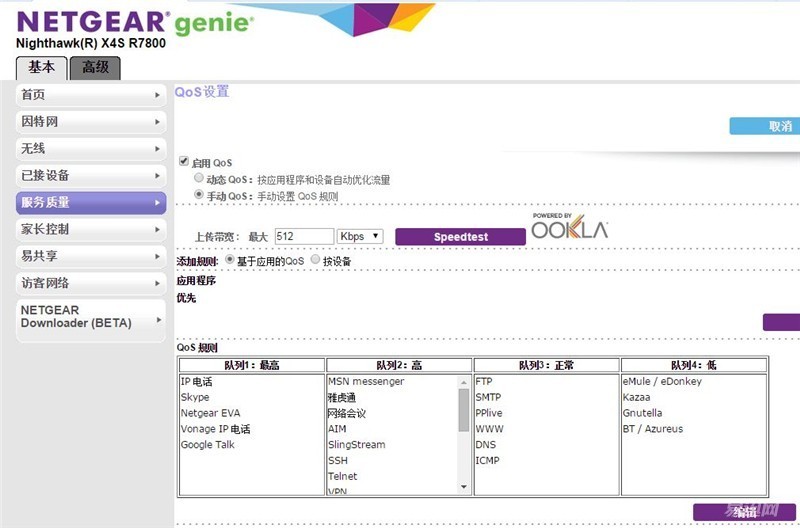Open the 已接设备 sidebar item
The height and width of the screenshot is (528, 800).
tap(91, 176)
